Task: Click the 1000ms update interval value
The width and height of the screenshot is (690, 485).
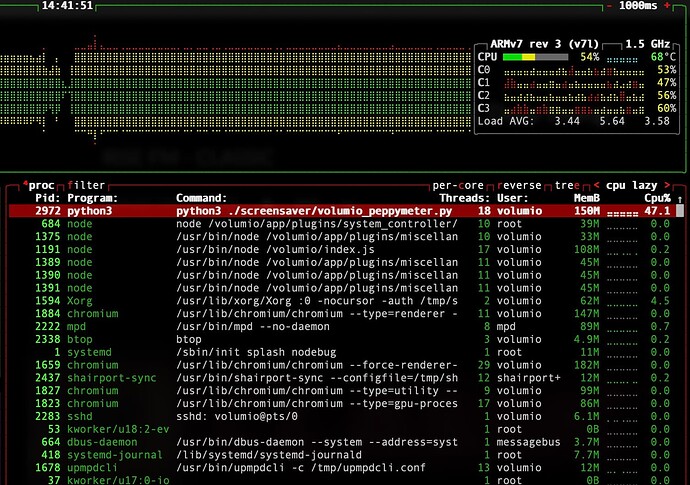Action: [638, 6]
